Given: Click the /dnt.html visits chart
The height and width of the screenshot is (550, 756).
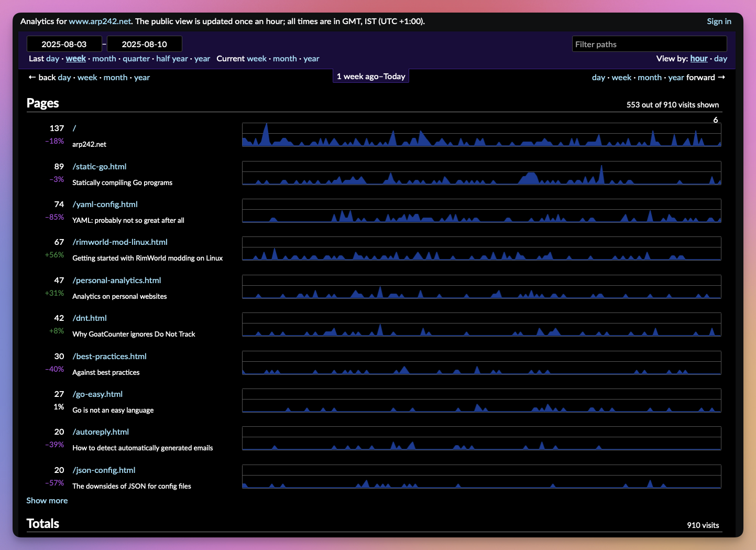Looking at the screenshot, I should click(481, 325).
